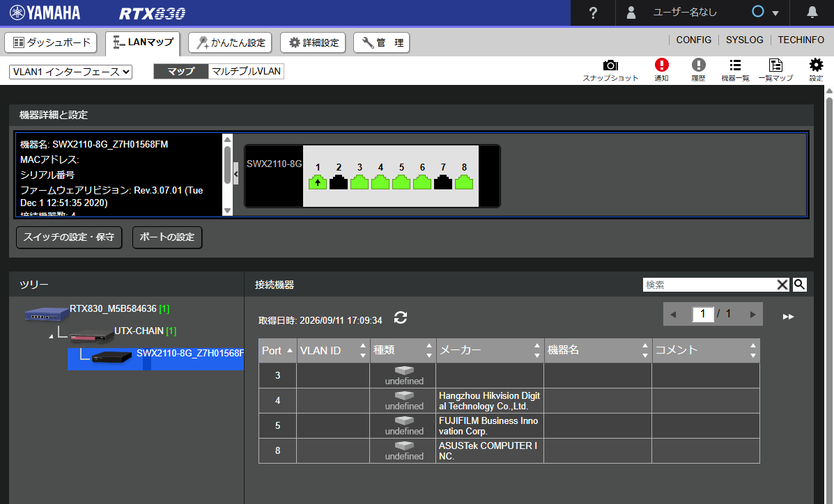Sort table by 機器名 column
Image resolution: width=834 pixels, height=504 pixels.
click(x=599, y=350)
